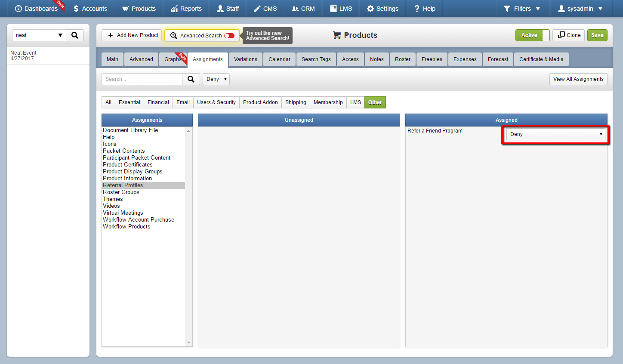The height and width of the screenshot is (364, 623).
Task: Open the CRM menu
Action: [303, 9]
